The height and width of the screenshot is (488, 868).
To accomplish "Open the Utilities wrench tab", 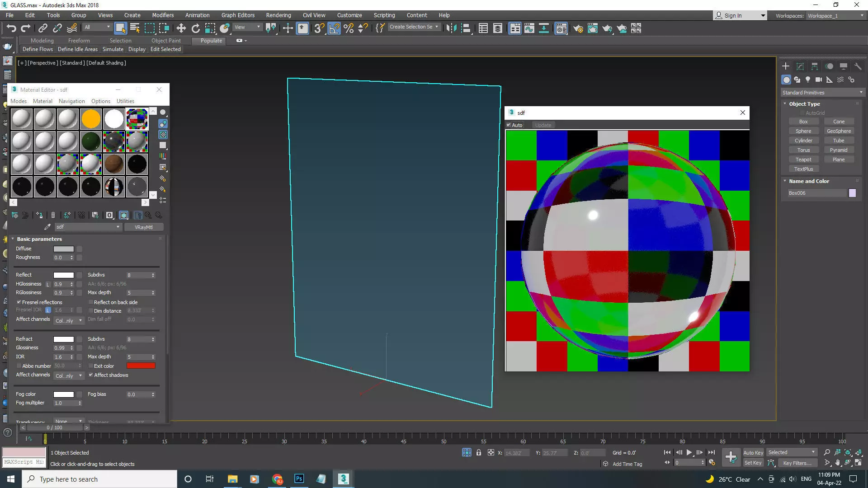I will pyautogui.click(x=858, y=66).
